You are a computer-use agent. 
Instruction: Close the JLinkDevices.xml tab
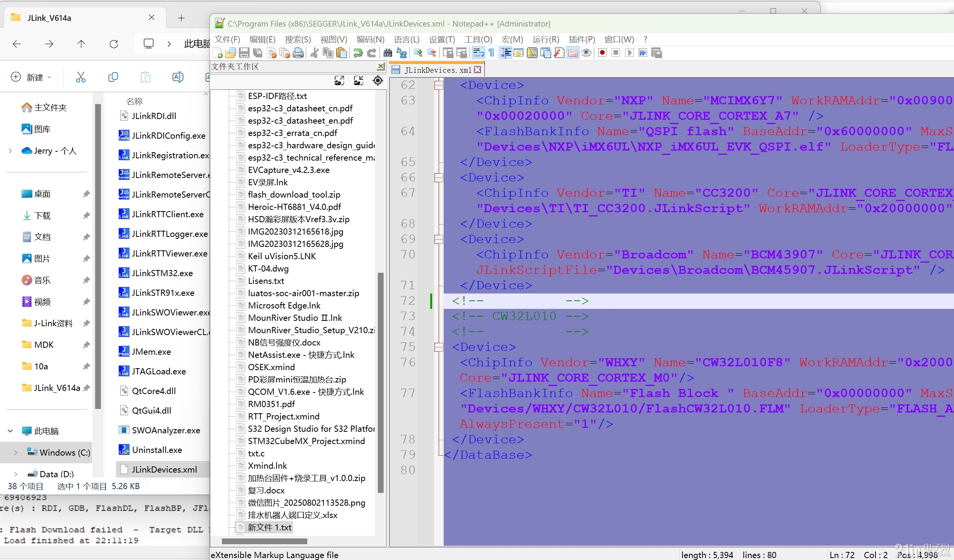pos(478,70)
